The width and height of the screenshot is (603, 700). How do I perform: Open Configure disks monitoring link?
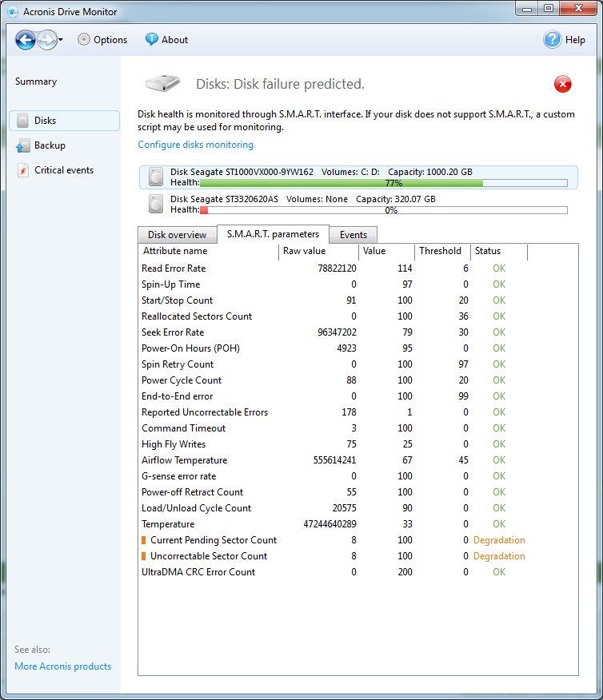[195, 145]
